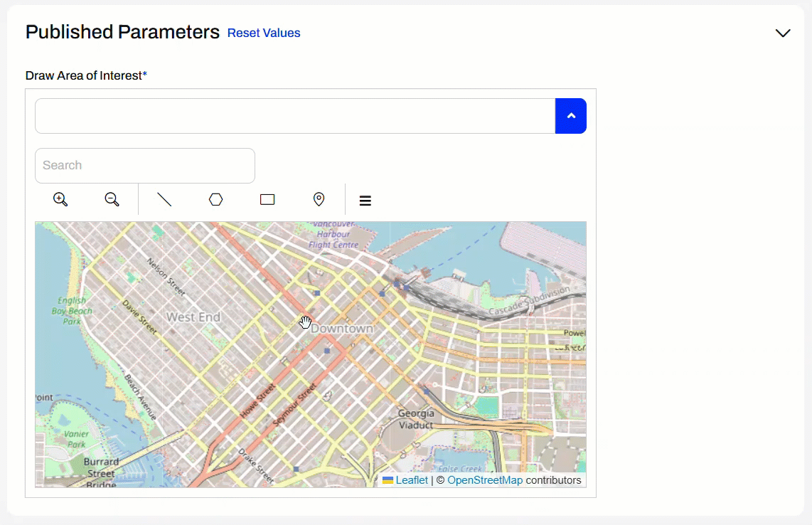The height and width of the screenshot is (525, 812).
Task: Click Georgia Viaduct on the map
Action: click(416, 419)
